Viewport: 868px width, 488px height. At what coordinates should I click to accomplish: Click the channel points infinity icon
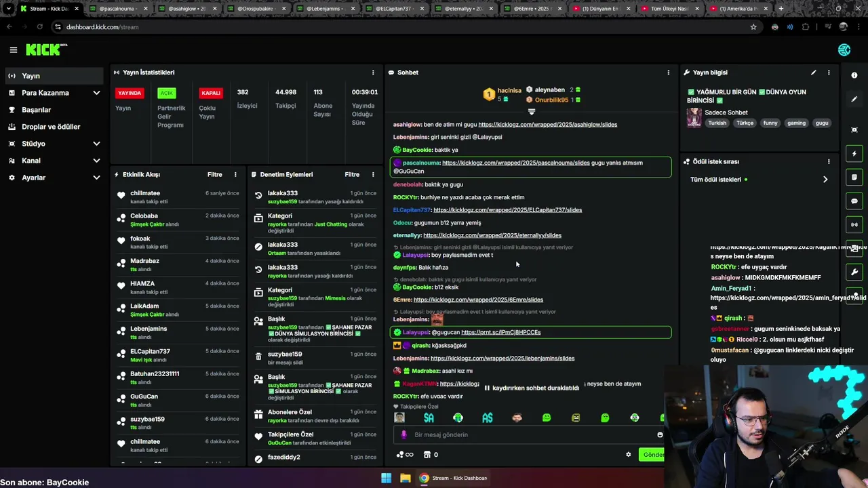click(x=405, y=455)
